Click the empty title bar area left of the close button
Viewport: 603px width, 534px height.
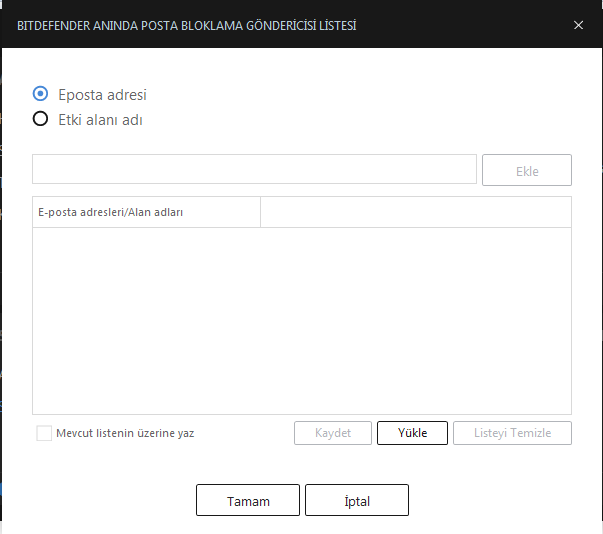pyautogui.click(x=460, y=25)
